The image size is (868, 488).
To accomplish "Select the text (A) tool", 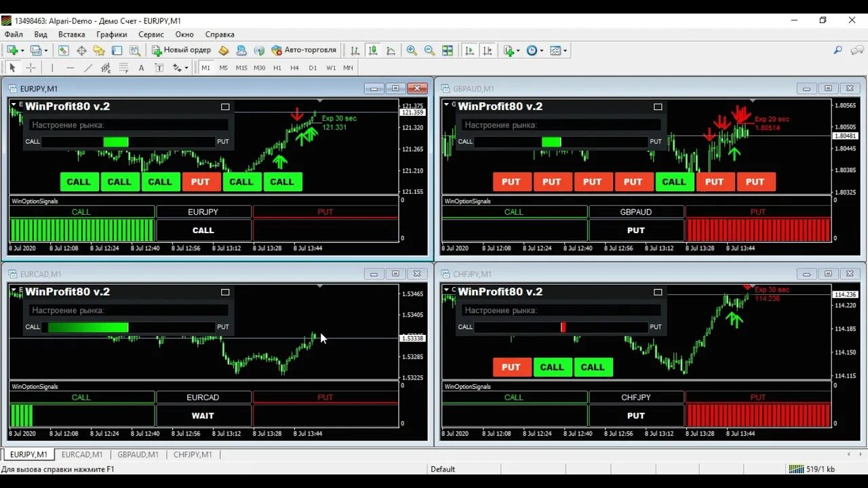I will (x=141, y=68).
